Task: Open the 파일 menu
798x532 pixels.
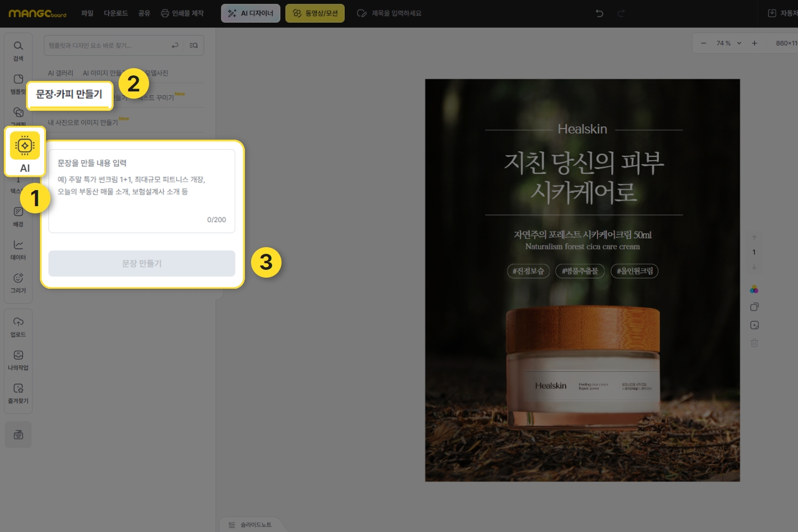Action: click(x=88, y=13)
